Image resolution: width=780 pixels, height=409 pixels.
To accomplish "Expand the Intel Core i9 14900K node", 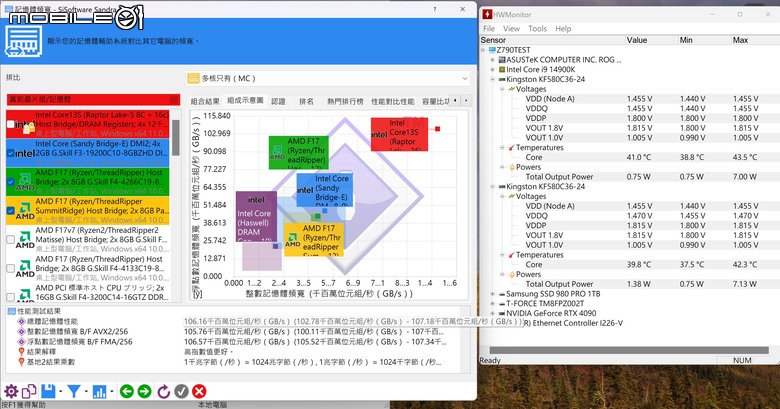I will pos(492,70).
